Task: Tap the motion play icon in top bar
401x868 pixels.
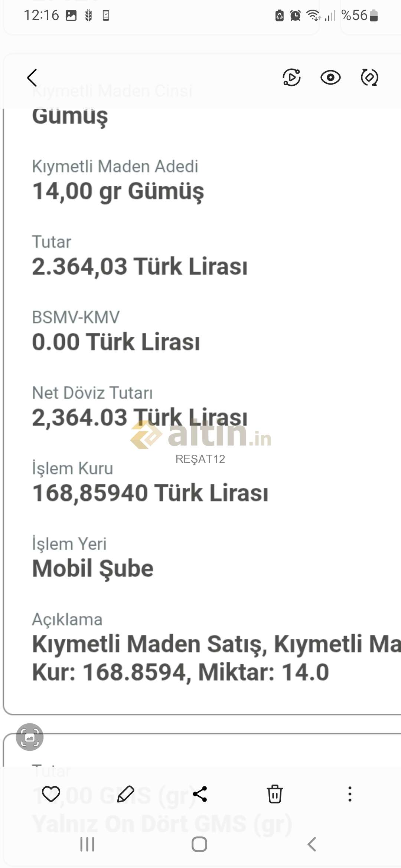Action: click(291, 78)
